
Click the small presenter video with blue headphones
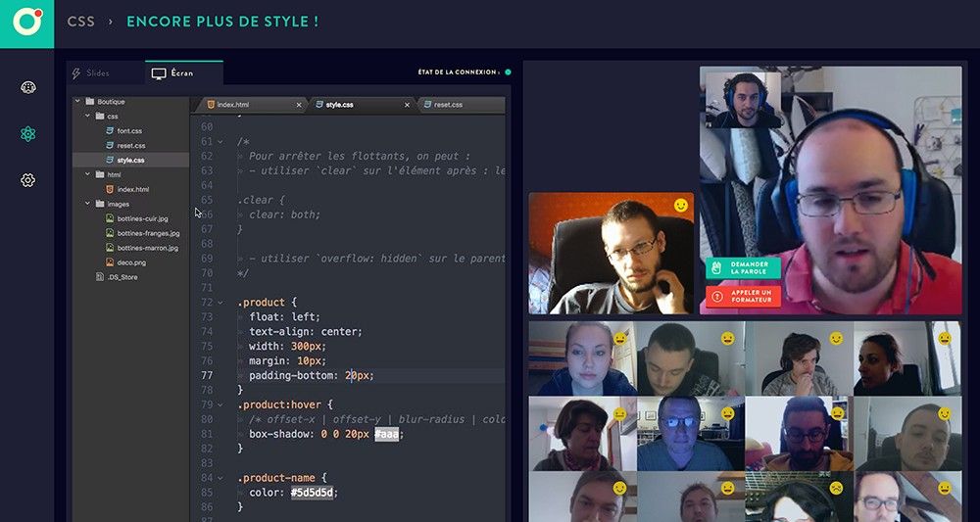(x=743, y=100)
